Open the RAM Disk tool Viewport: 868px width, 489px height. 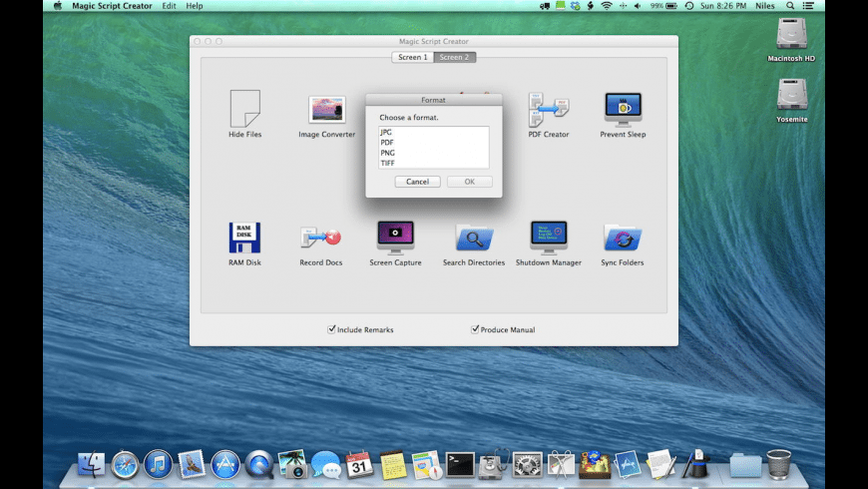click(x=244, y=238)
